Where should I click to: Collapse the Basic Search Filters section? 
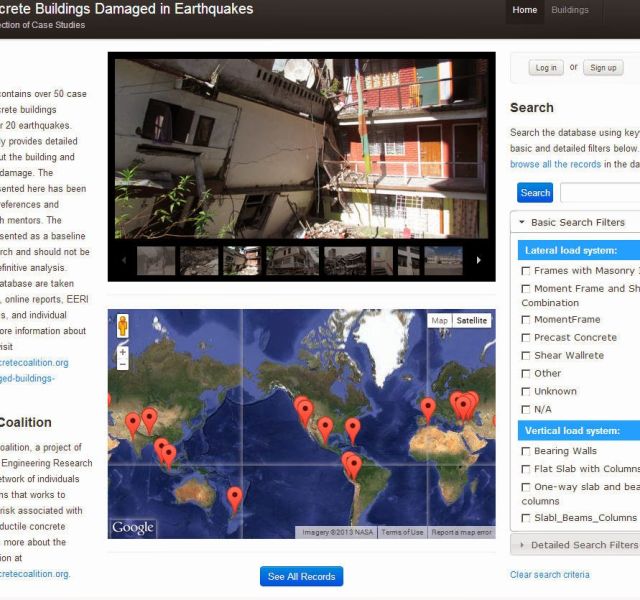[576, 222]
